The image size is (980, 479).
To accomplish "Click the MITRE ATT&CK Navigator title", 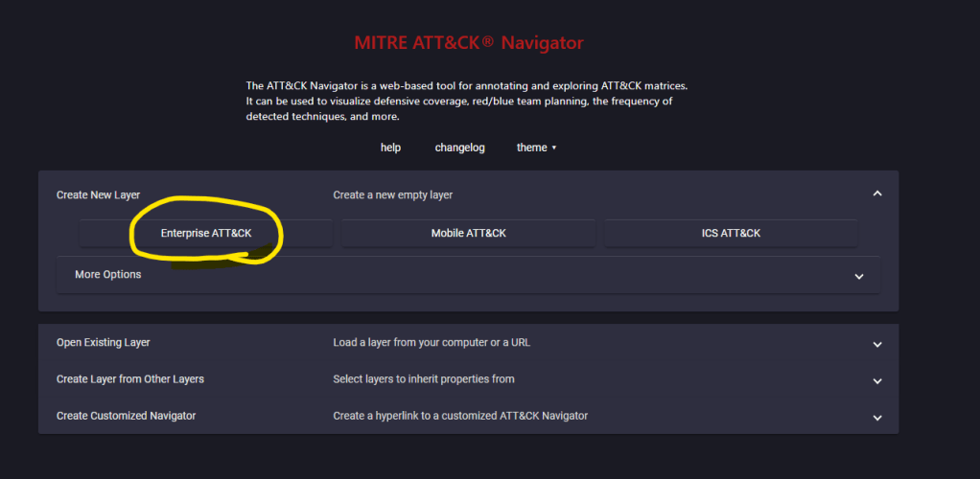I will (x=468, y=43).
